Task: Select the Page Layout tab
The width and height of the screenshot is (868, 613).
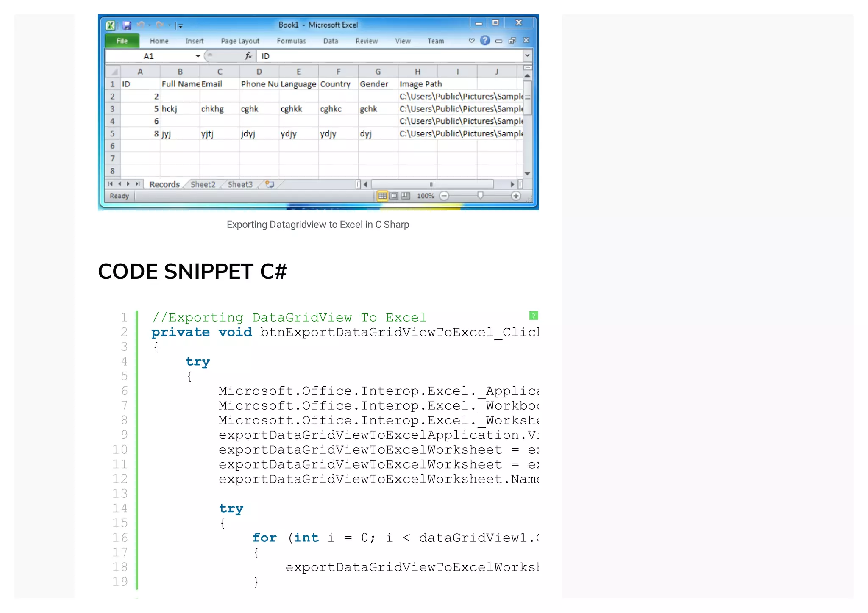Action: click(240, 41)
